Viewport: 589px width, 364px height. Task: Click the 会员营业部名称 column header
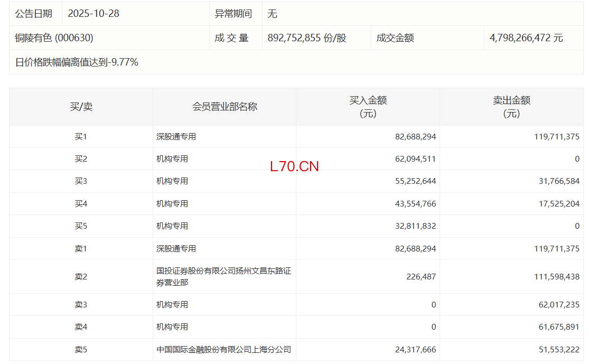225,107
